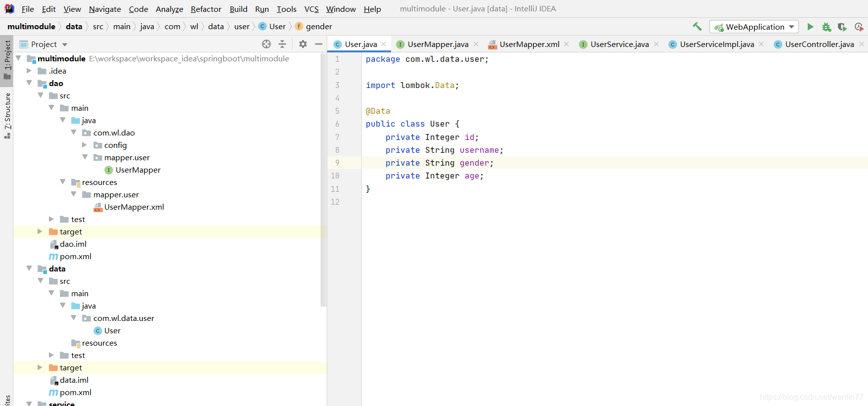
Task: Click the multimodule breadcrumb
Action: click(x=31, y=26)
